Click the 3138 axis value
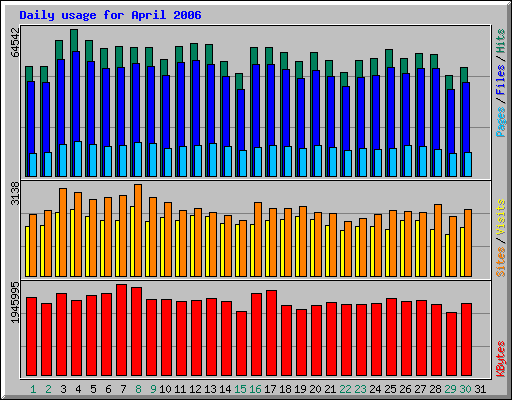 (15, 193)
